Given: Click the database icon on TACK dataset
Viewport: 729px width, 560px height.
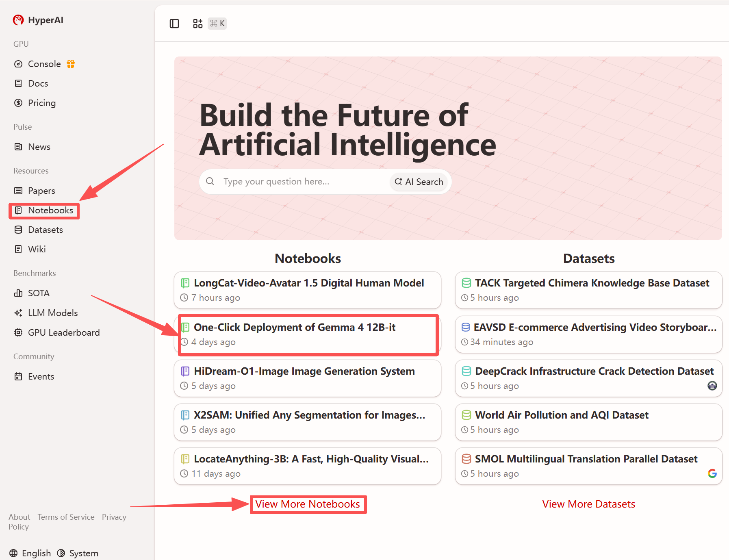Looking at the screenshot, I should point(466,283).
